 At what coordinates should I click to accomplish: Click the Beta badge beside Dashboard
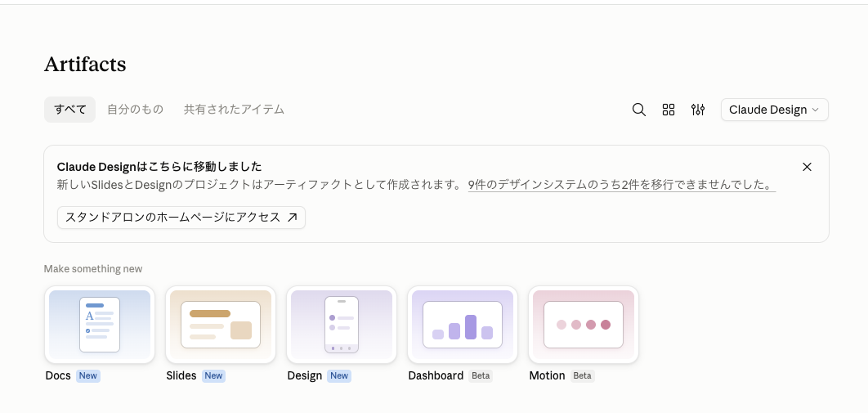pos(481,376)
